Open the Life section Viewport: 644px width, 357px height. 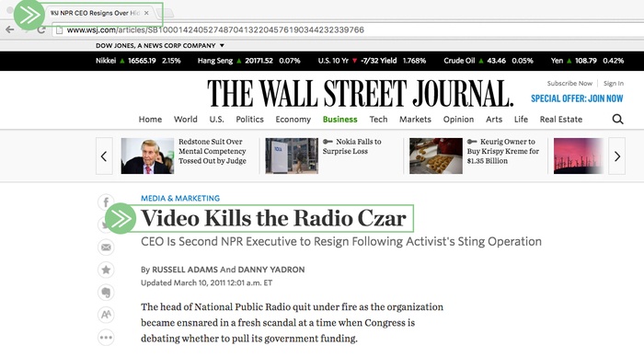521,119
